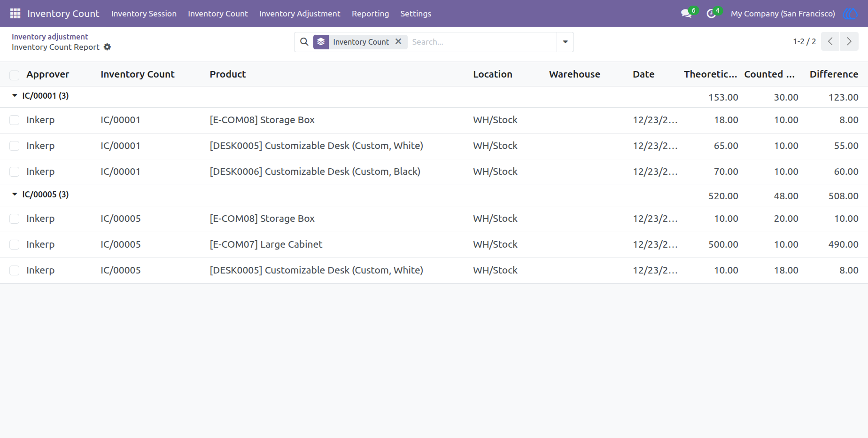
Task: Open the search options dropdown toggle
Action: click(565, 42)
